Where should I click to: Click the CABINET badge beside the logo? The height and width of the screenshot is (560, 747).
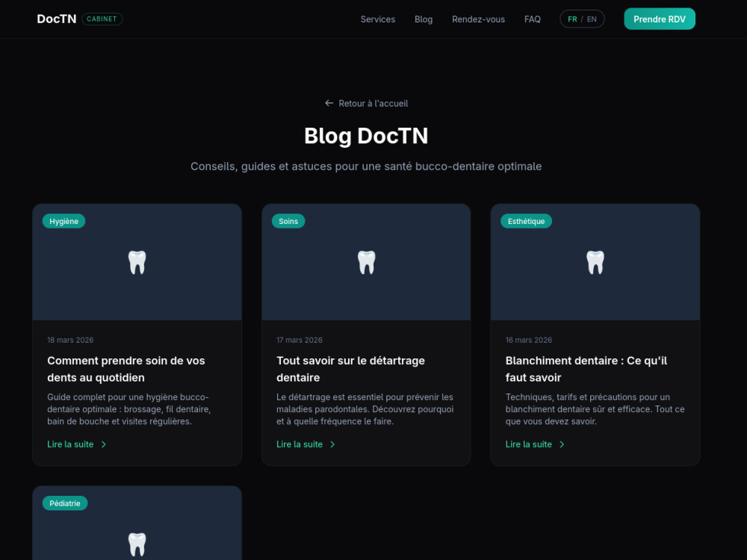102,19
